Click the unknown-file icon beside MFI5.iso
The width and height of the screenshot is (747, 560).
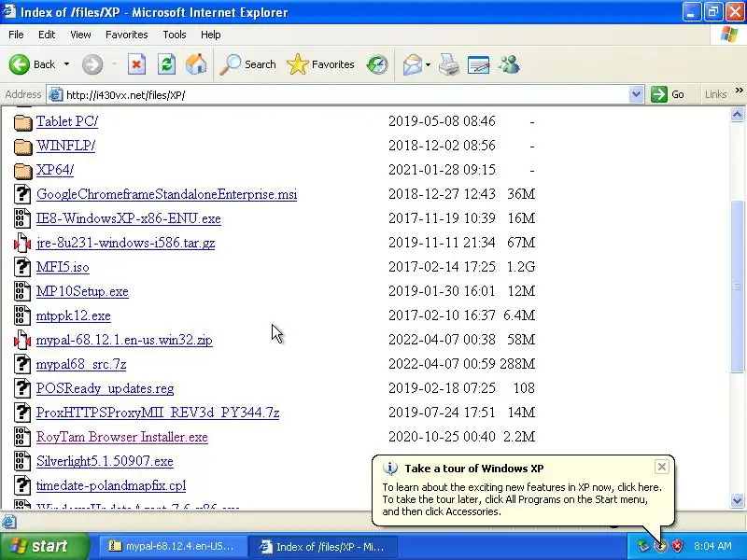coord(21,267)
